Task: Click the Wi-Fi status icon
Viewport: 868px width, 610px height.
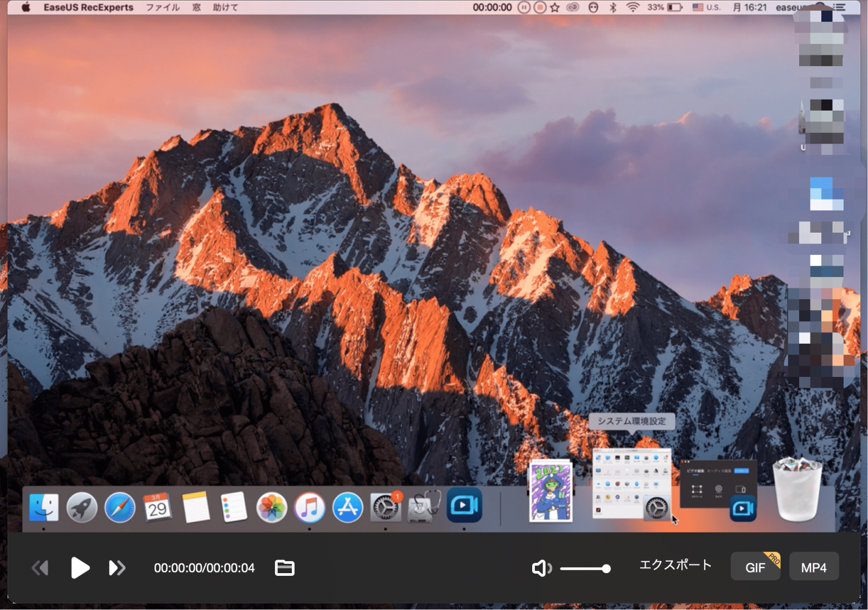Action: 633,8
